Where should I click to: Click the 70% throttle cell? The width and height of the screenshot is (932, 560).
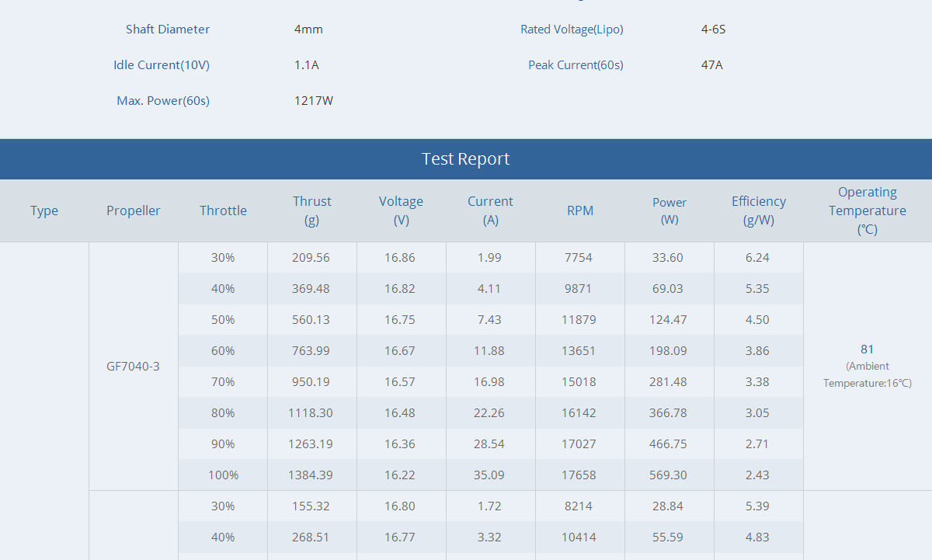pos(223,381)
